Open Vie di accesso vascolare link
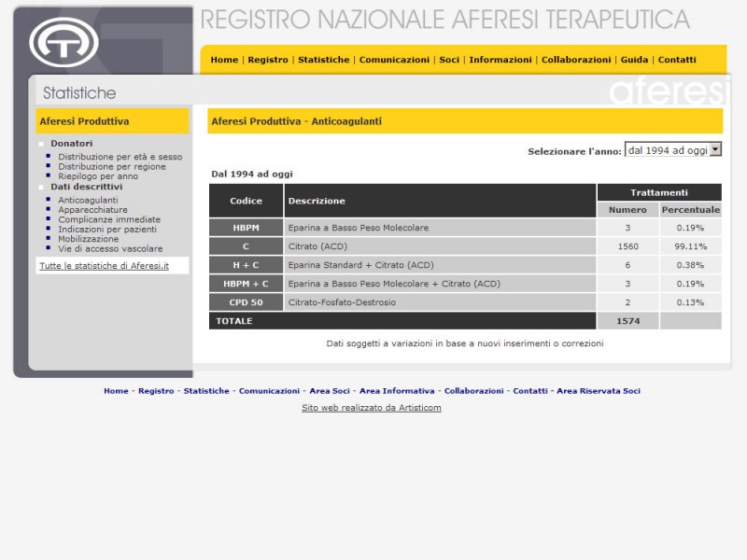 point(110,248)
